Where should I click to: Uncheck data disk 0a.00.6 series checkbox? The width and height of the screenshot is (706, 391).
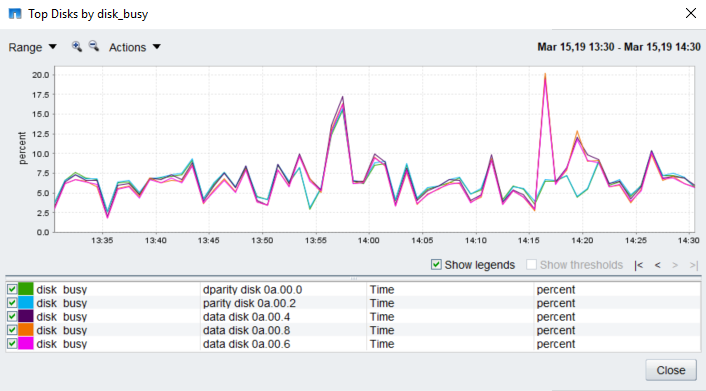pos(12,343)
